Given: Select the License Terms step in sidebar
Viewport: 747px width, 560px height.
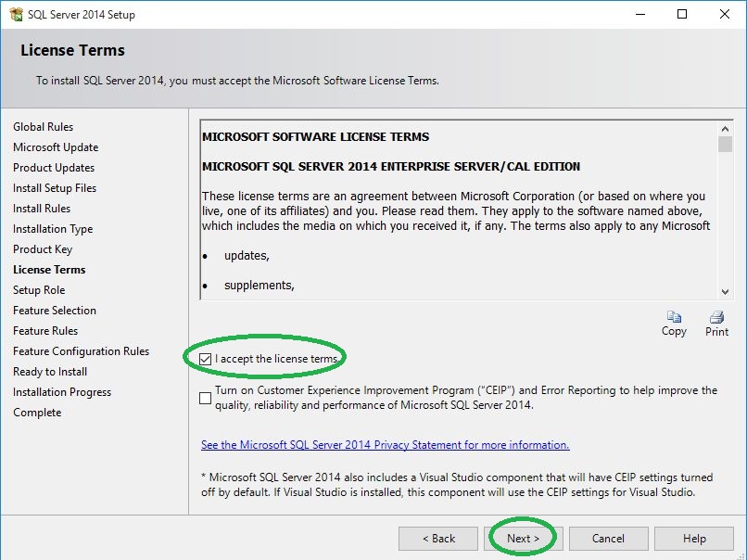Looking at the screenshot, I should pos(49,270).
